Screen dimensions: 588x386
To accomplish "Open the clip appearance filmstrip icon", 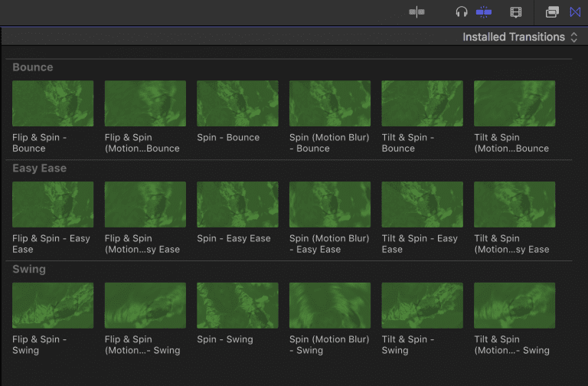I will coord(516,12).
